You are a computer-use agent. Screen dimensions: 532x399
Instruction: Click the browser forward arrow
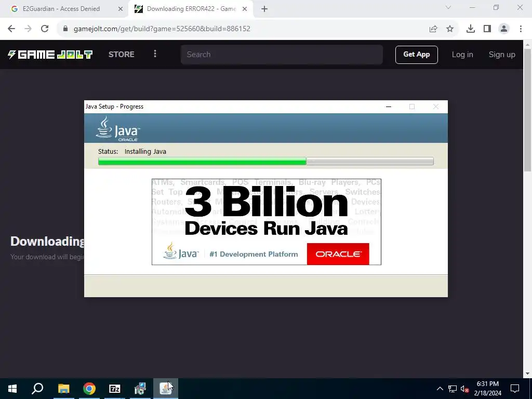pyautogui.click(x=28, y=29)
